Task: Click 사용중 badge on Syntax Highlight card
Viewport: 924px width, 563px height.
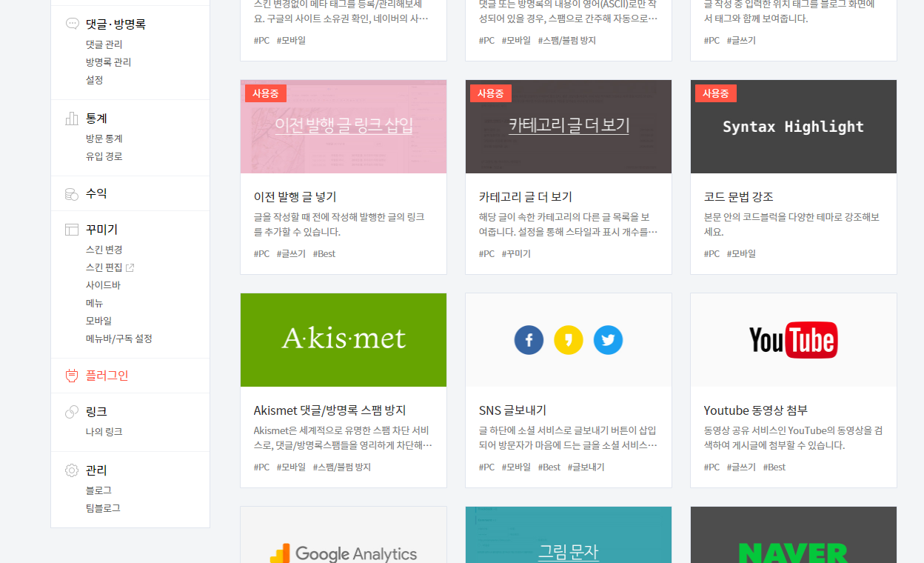Action: click(715, 93)
